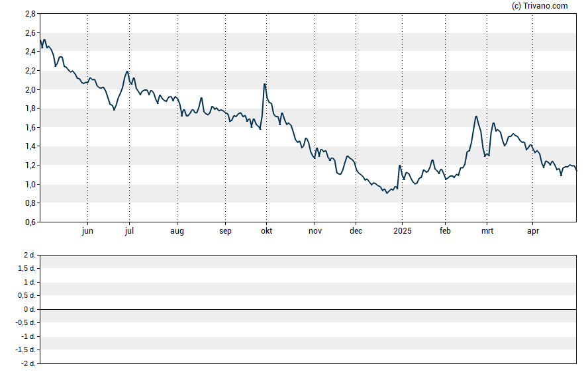Click the apr month label
Image resolution: width=588 pixels, height=374 pixels.
[x=533, y=231]
